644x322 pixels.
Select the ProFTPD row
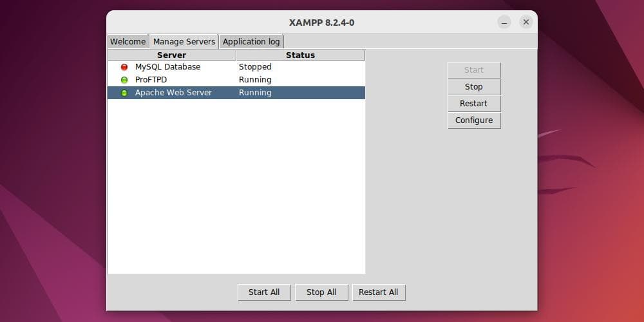[236, 80]
